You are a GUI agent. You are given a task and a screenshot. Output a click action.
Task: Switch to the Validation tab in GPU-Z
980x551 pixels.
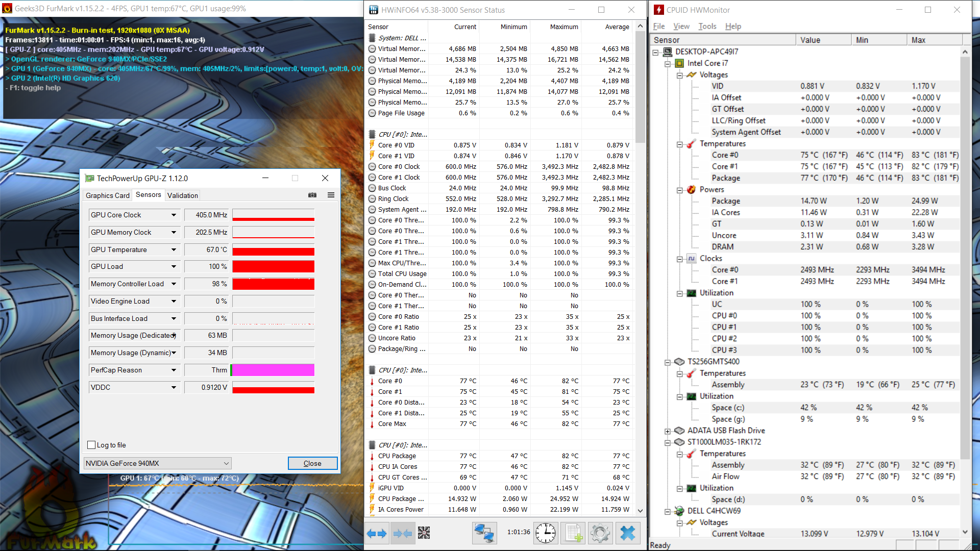(x=183, y=195)
